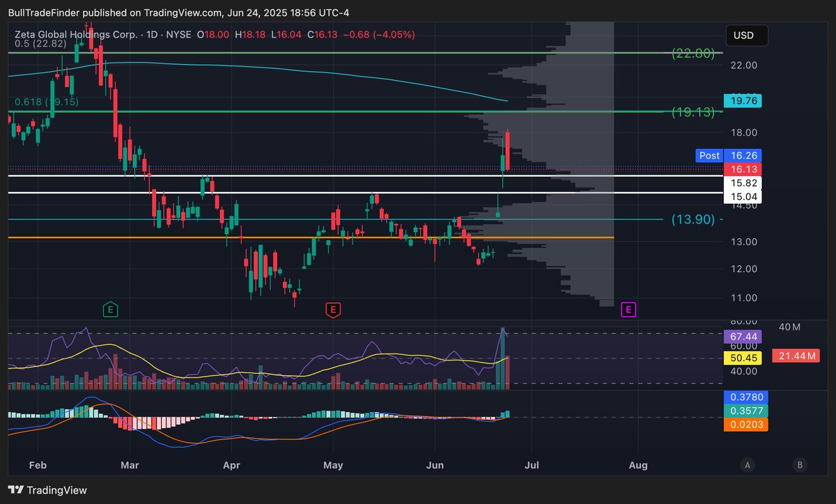836x504 pixels.
Task: Click the red earnings E marker
Action: click(333, 310)
